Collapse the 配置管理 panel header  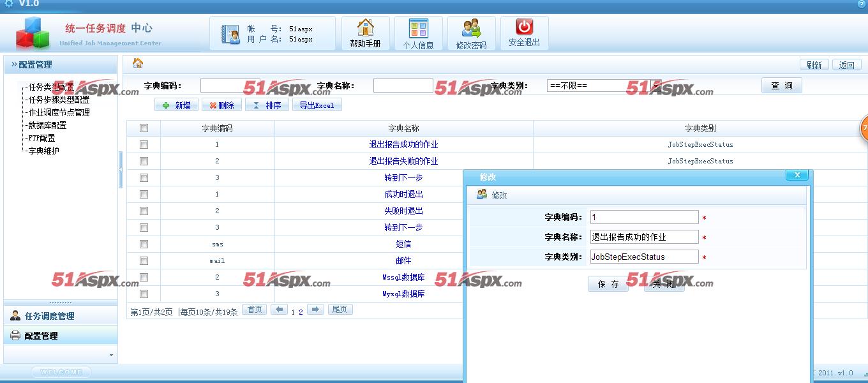coord(61,64)
